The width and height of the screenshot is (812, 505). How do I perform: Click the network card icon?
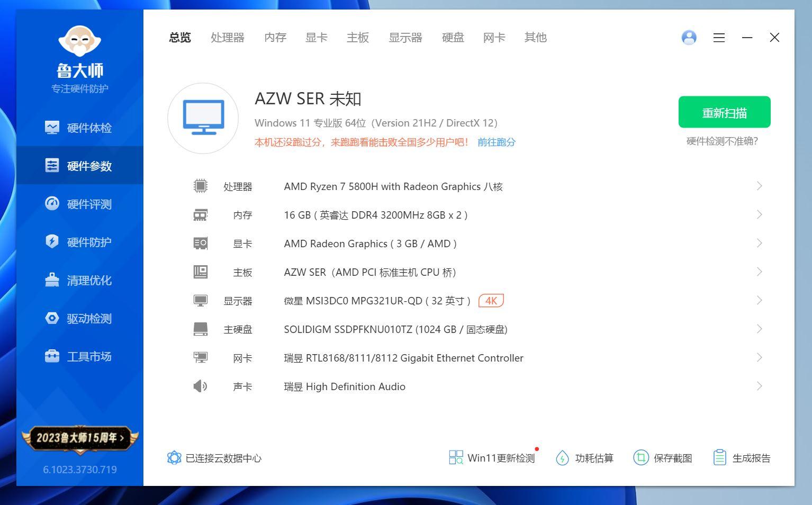pos(200,358)
